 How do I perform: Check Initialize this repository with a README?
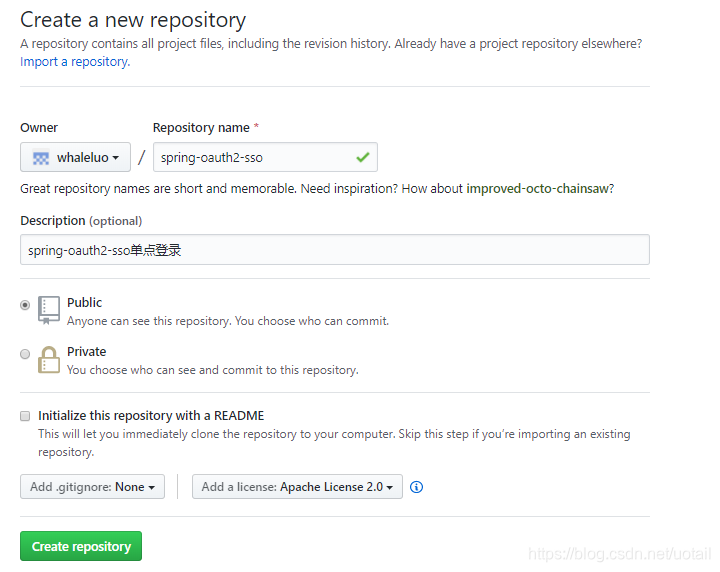coord(25,416)
